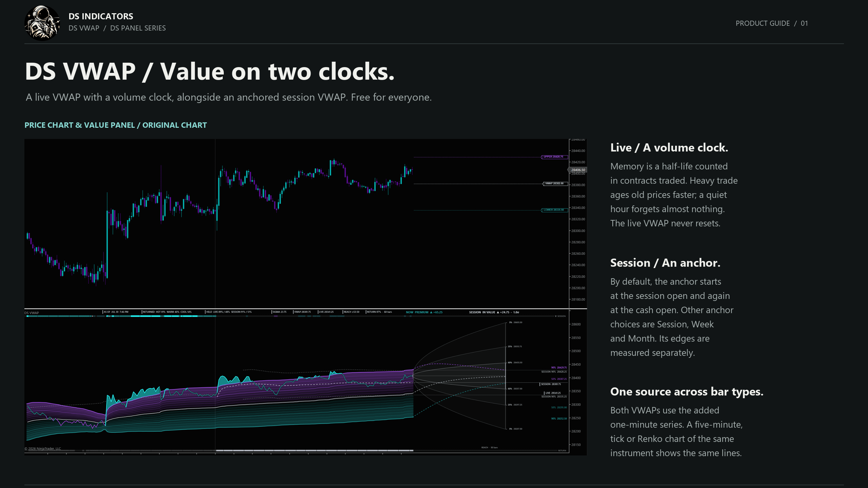868x488 pixels.
Task: Click the SESSION 28381.75 level marker
Action: (550, 384)
